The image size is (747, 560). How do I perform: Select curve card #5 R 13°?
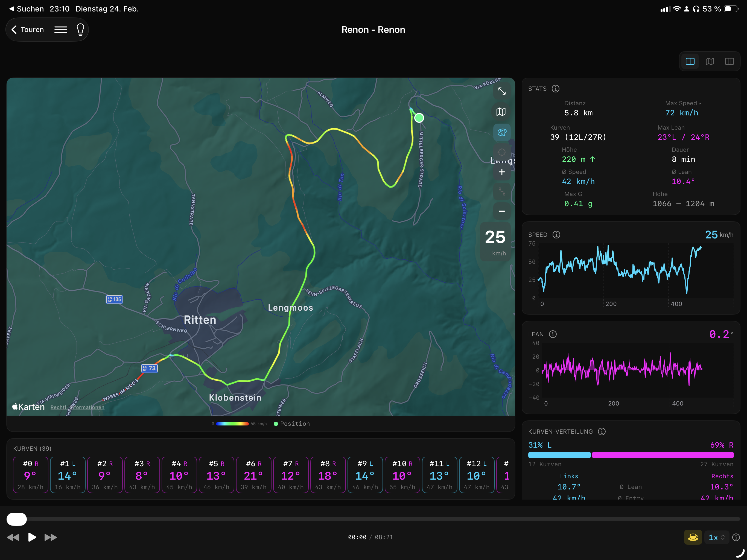click(x=216, y=475)
